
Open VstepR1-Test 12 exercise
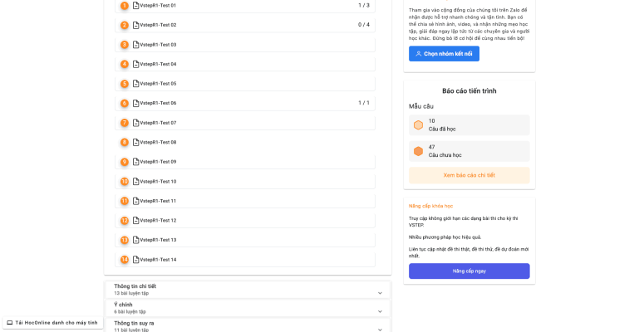click(x=245, y=221)
